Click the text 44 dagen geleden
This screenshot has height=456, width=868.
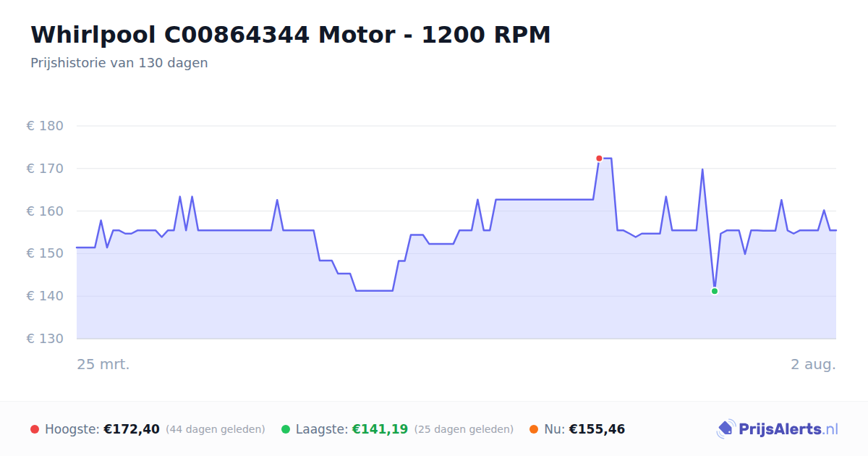[x=216, y=429]
